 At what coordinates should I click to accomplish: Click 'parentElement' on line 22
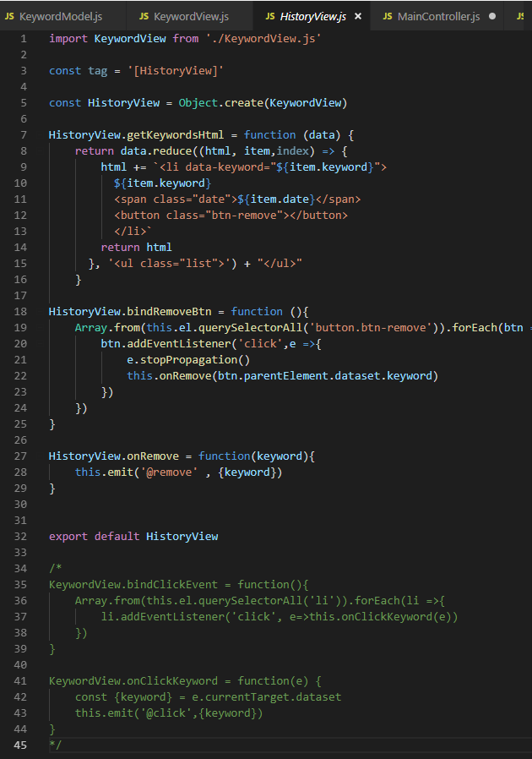(x=285, y=375)
